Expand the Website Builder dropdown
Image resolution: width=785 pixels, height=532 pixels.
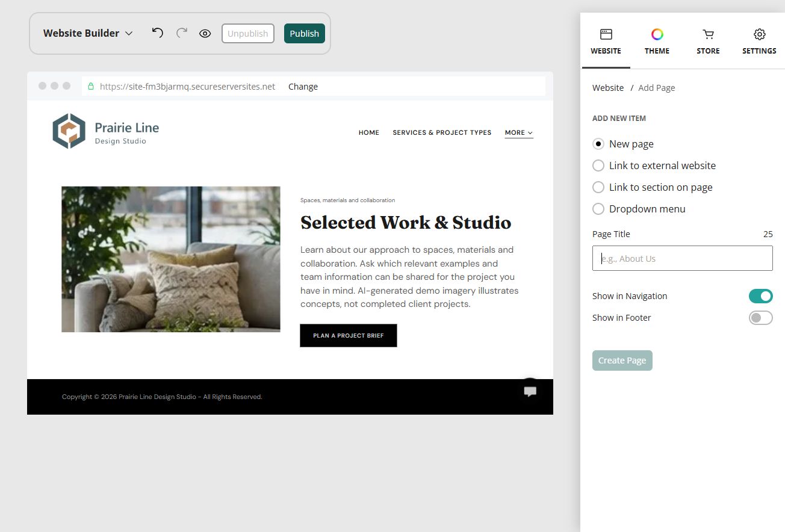(88, 33)
